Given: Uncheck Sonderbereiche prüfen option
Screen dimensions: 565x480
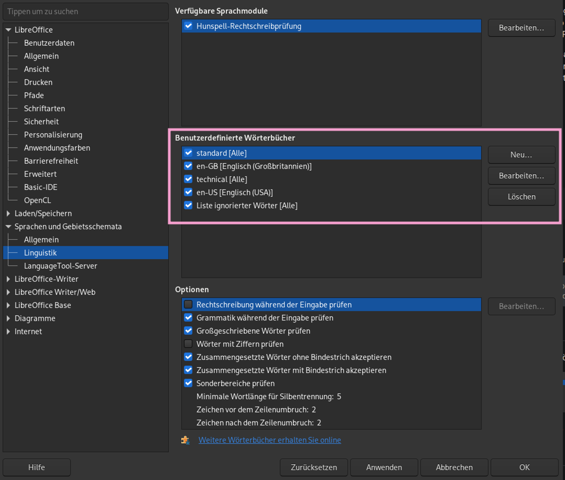Looking at the screenshot, I should pyautogui.click(x=188, y=383).
